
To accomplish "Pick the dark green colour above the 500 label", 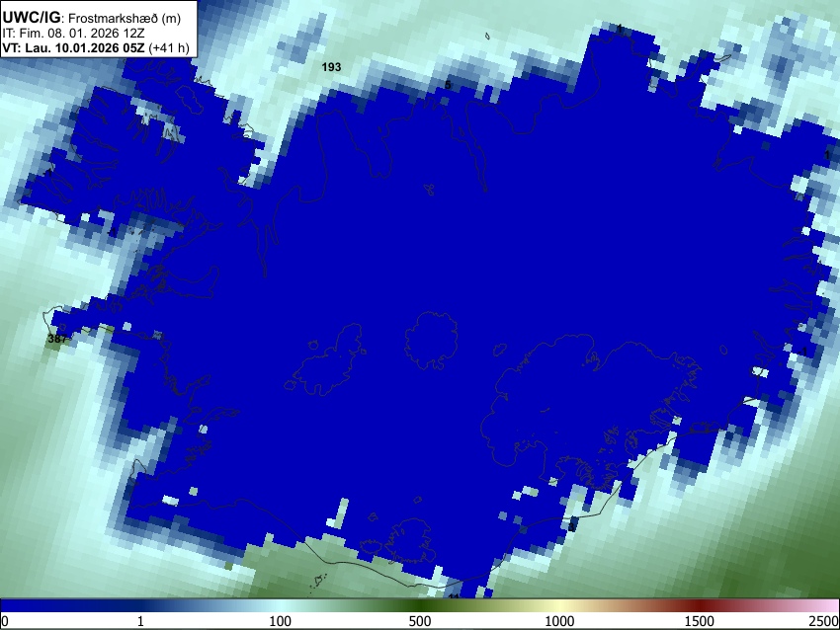I will [x=420, y=606].
